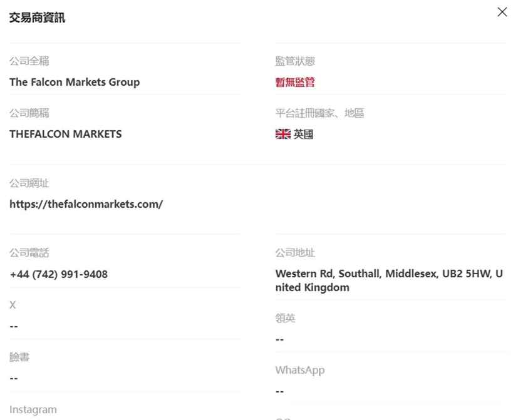Click the -- value under WhatsApp
513x420 pixels.
click(279, 391)
